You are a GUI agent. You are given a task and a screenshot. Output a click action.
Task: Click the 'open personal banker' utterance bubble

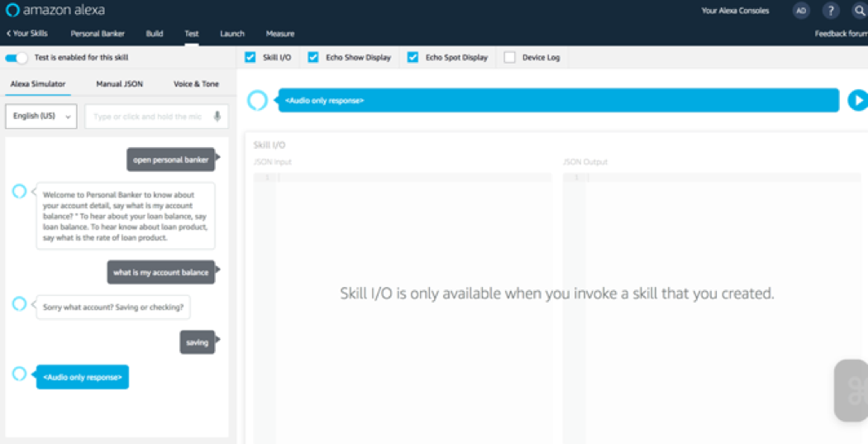(171, 160)
